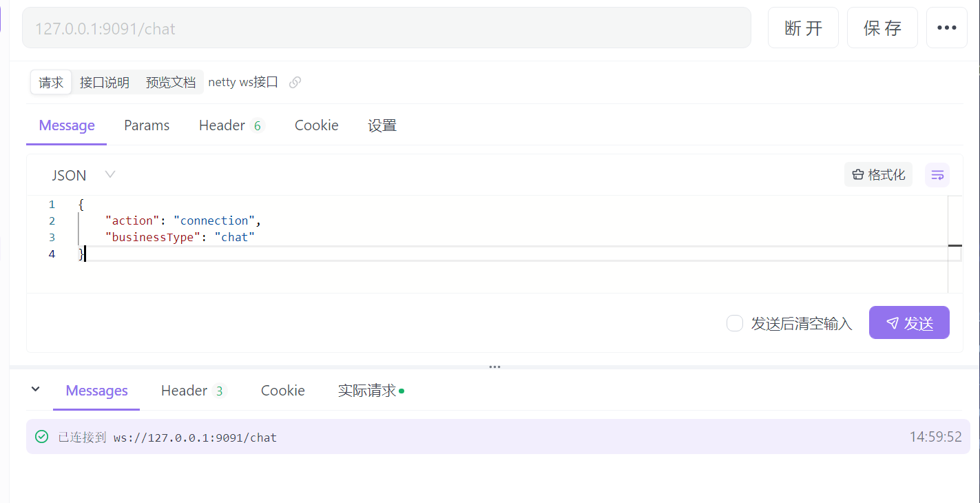Open the request Header tab with badge 6
Viewport: 980px width, 503px height.
(x=231, y=125)
